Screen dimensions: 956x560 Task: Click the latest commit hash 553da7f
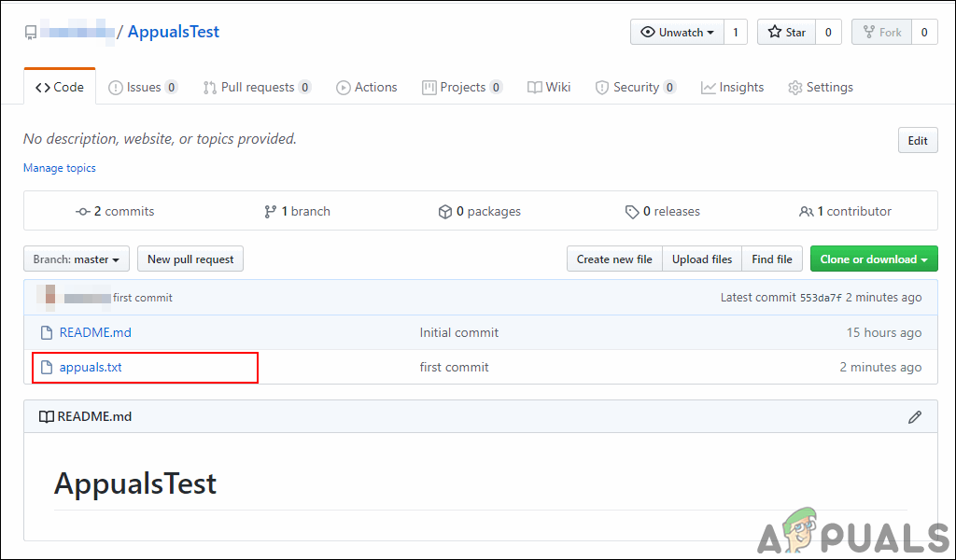click(x=822, y=298)
